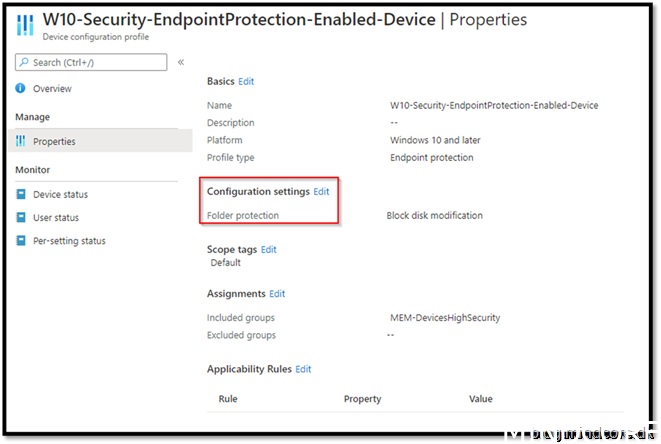This screenshot has width=661, height=444.
Task: Open Per-setting status page
Action: 69,241
